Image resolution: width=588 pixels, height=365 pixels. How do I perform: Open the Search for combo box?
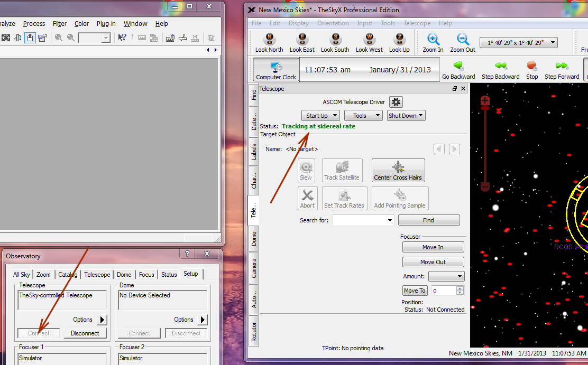click(363, 220)
